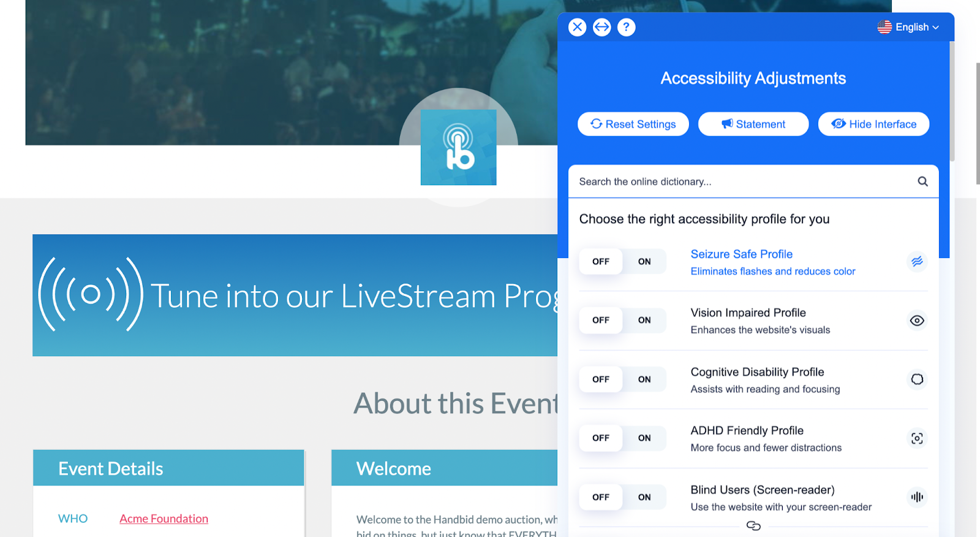Turn OFF the Seizure Safe Profile
Viewport: 980px width, 537px height.
[x=601, y=262]
